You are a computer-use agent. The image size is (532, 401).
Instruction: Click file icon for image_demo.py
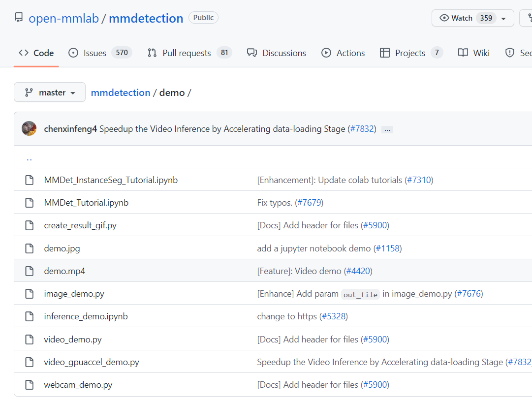(x=30, y=294)
